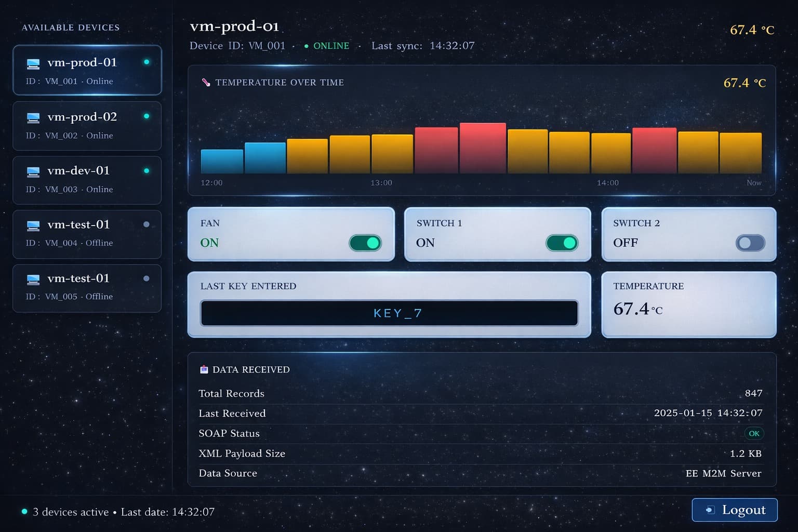
Task: Open the Available Devices panel header
Action: point(71,28)
